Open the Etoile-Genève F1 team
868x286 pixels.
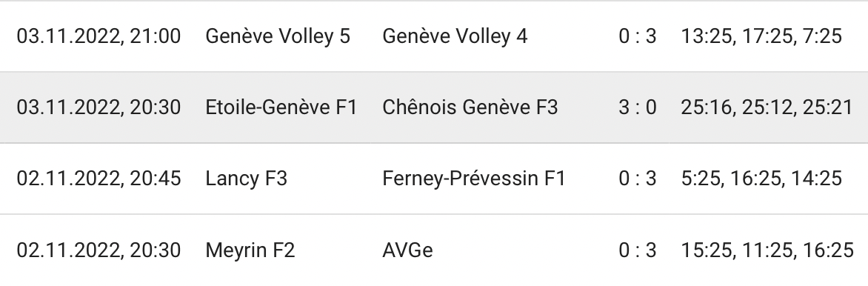281,107
